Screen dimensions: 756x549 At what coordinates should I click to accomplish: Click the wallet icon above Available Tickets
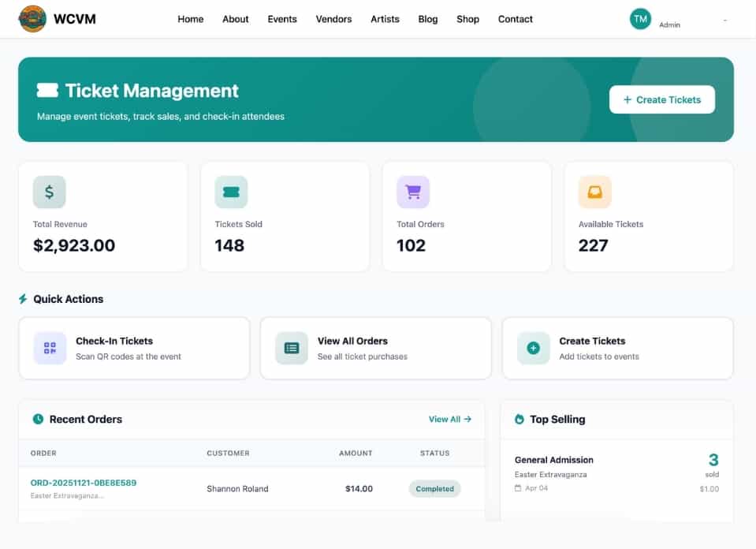click(x=594, y=191)
